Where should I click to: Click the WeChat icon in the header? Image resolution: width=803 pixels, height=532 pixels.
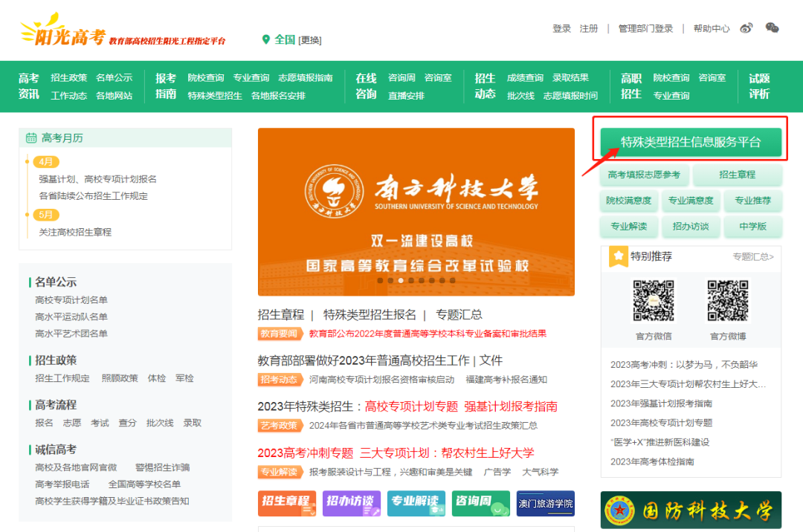click(772, 28)
